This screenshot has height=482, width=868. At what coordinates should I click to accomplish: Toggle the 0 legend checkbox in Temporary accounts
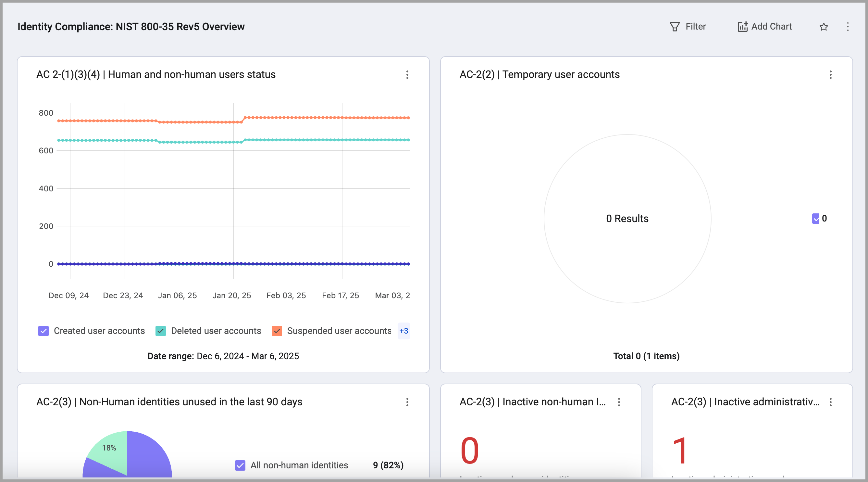(x=815, y=218)
